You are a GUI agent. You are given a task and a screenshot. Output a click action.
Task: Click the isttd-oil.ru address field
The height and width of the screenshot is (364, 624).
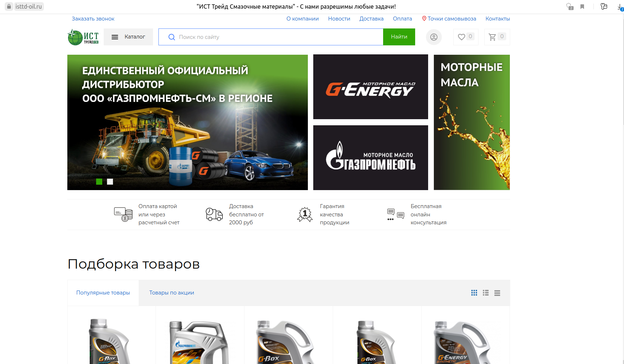click(x=28, y=6)
